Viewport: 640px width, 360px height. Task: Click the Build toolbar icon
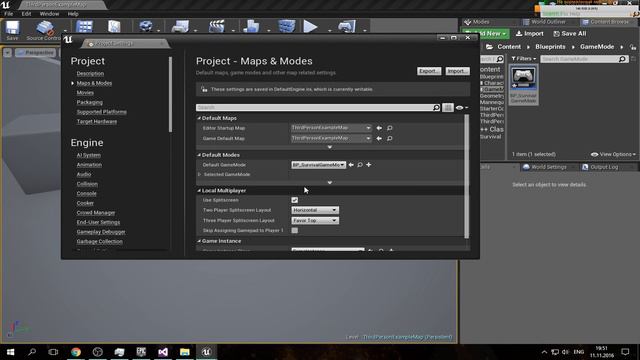tap(251, 27)
